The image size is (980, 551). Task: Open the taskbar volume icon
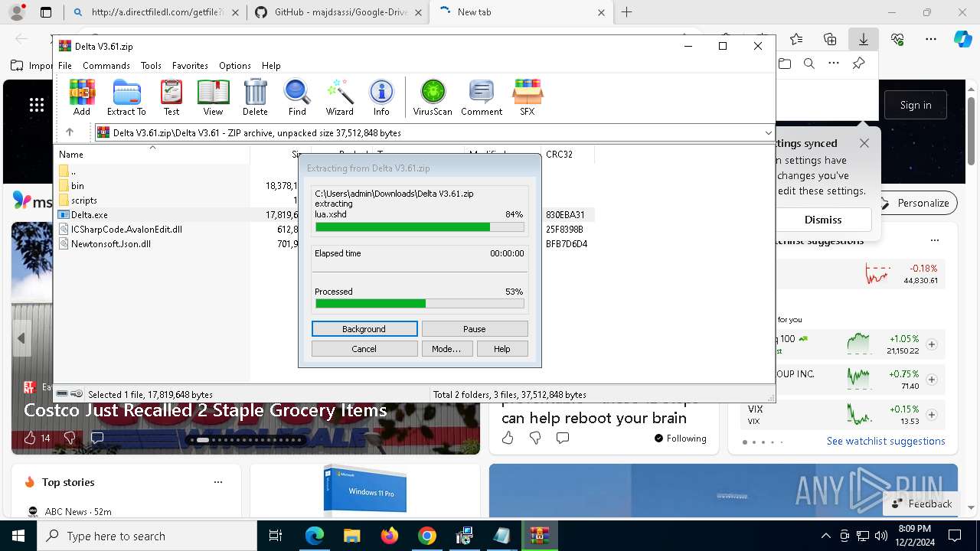881,536
